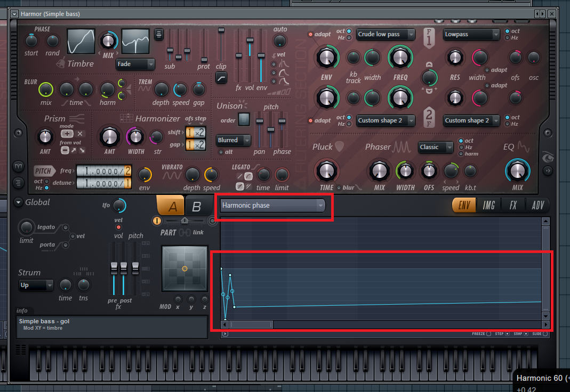Screen dimensions: 570x392
Task: Click the PITCH button
Action: coord(44,171)
